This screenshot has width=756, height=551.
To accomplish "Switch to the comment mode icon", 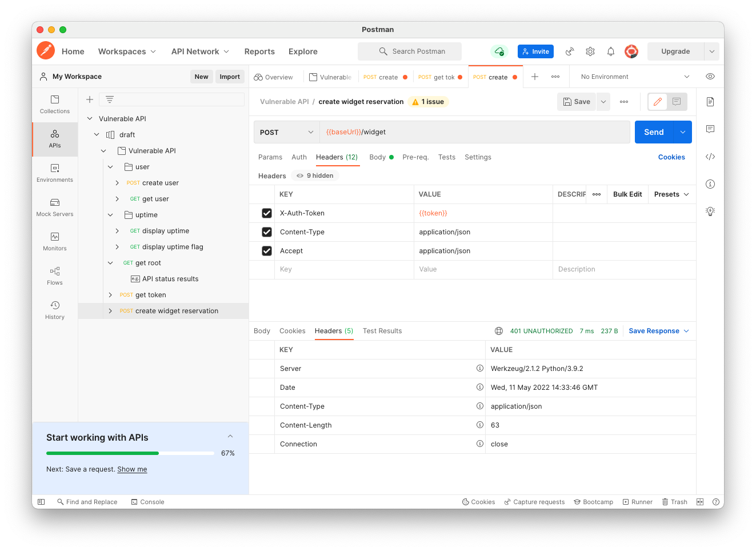I will (x=677, y=102).
